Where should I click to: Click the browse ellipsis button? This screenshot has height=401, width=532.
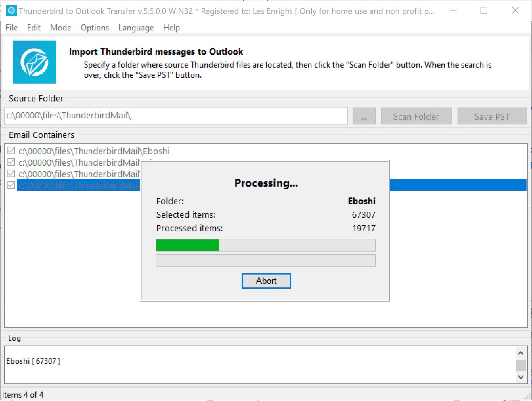(364, 116)
